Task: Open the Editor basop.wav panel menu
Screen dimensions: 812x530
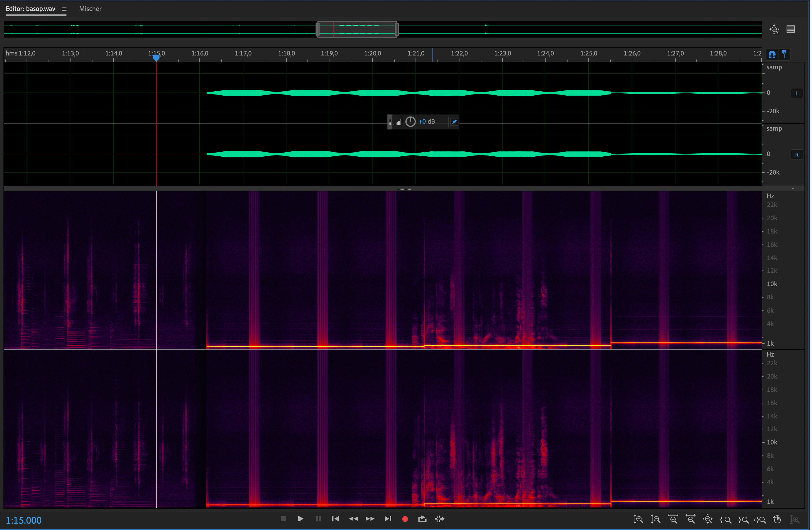Action: click(64, 9)
